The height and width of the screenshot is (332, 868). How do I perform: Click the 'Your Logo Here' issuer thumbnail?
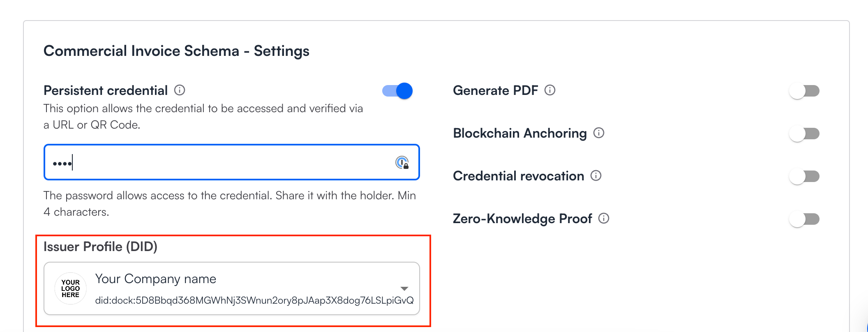71,288
